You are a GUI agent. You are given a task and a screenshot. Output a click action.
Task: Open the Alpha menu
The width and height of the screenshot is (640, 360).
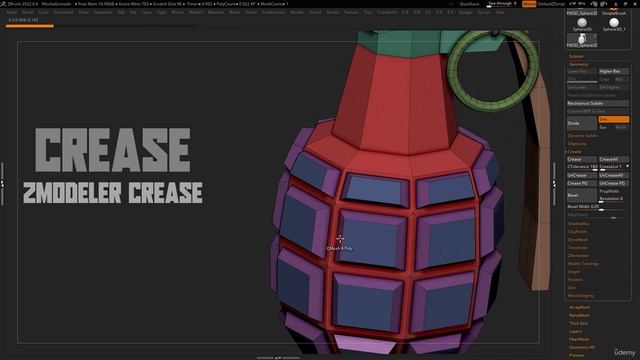(x=12, y=13)
